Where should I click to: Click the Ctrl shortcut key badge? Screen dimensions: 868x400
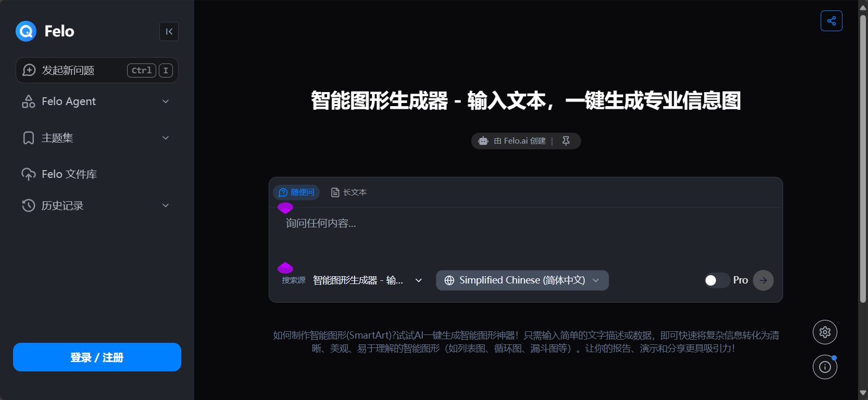pyautogui.click(x=142, y=70)
